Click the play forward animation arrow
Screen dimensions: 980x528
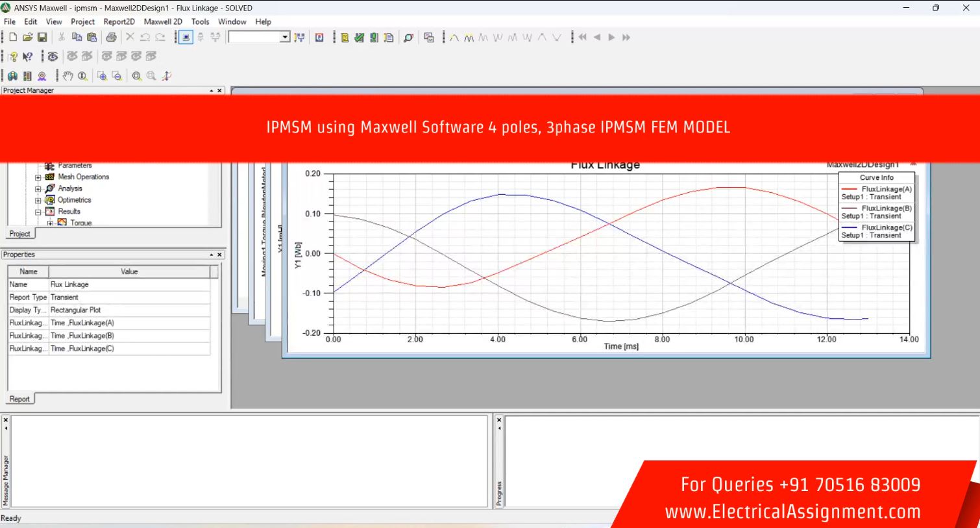[x=611, y=38]
